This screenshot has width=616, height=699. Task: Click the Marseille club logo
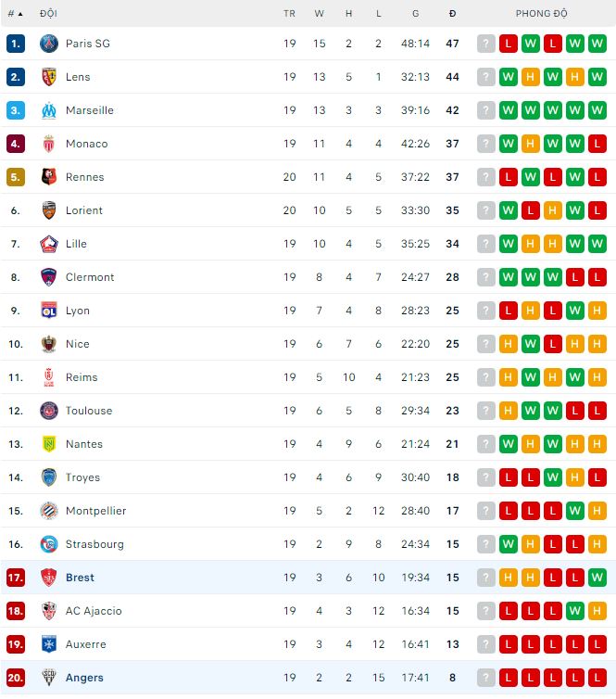pyautogui.click(x=49, y=110)
